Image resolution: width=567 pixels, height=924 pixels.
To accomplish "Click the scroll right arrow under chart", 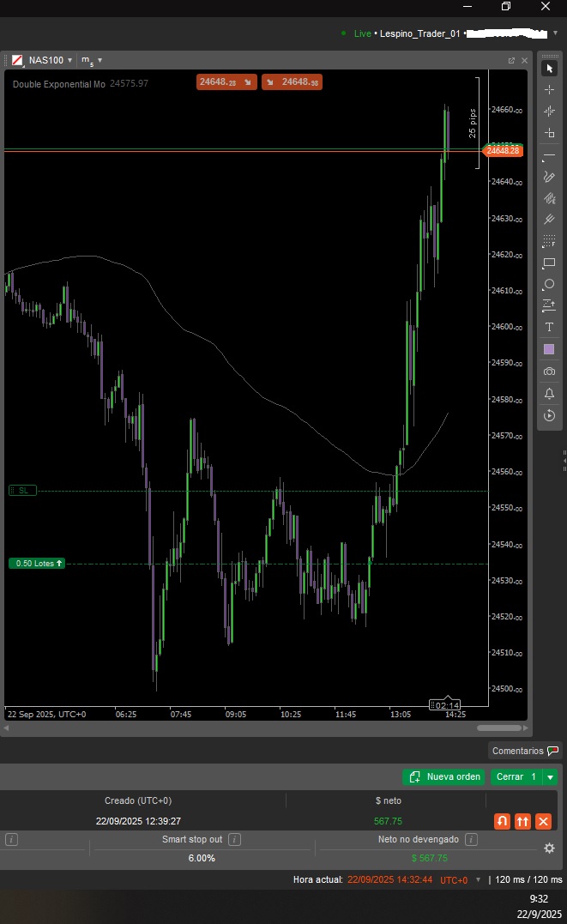I will [525, 728].
